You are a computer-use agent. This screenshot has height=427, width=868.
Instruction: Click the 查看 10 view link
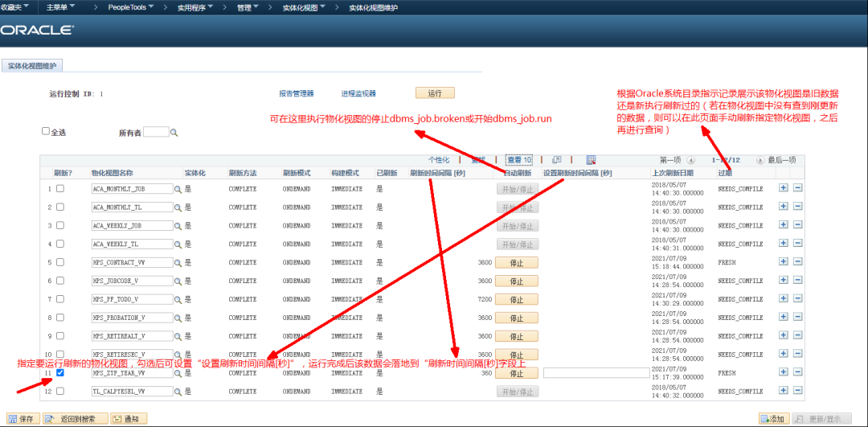click(x=519, y=160)
